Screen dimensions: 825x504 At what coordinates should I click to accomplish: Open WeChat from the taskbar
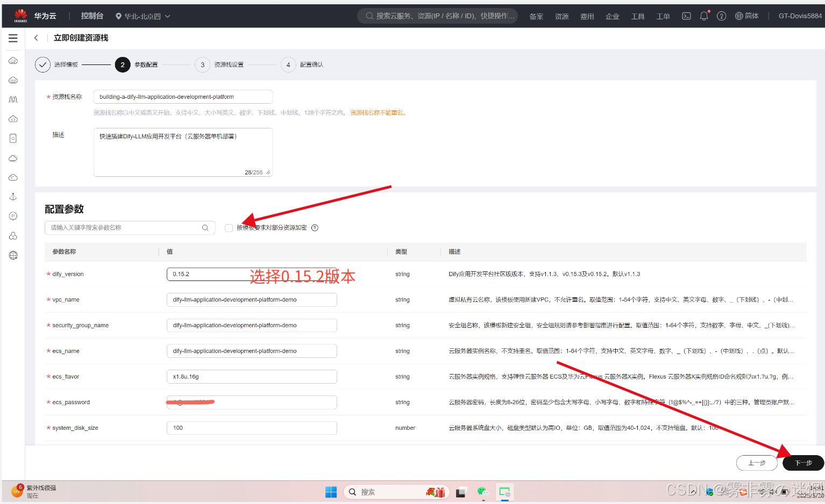click(x=482, y=492)
